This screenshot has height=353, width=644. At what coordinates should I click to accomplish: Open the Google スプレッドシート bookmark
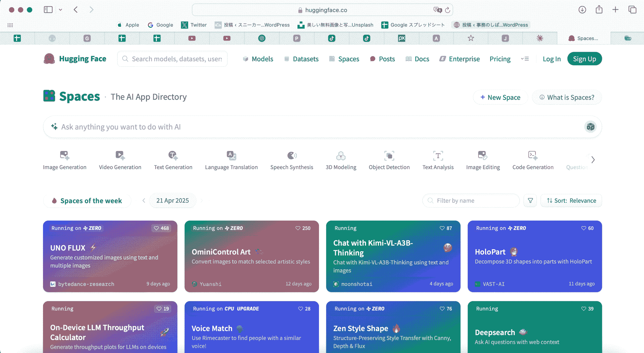coord(413,25)
